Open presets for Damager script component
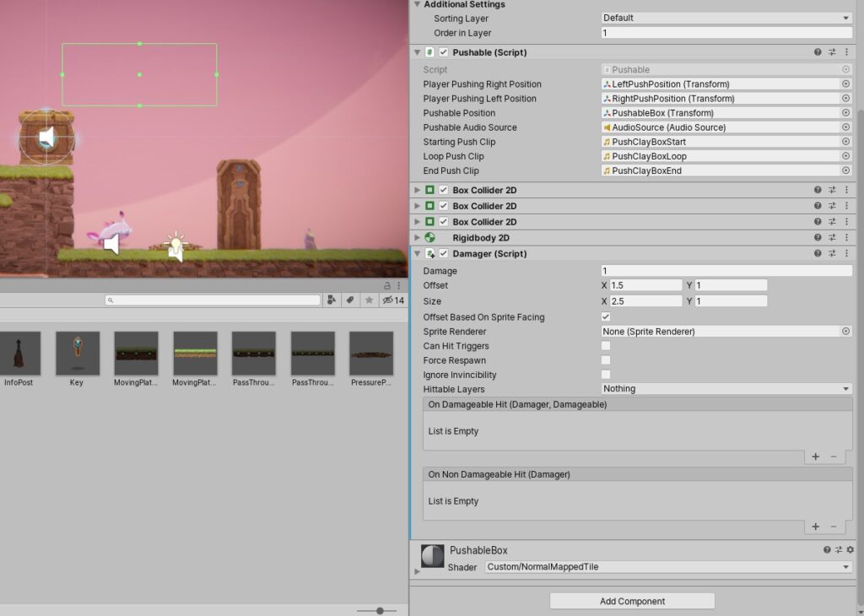This screenshot has height=616, width=864. pyautogui.click(x=832, y=254)
